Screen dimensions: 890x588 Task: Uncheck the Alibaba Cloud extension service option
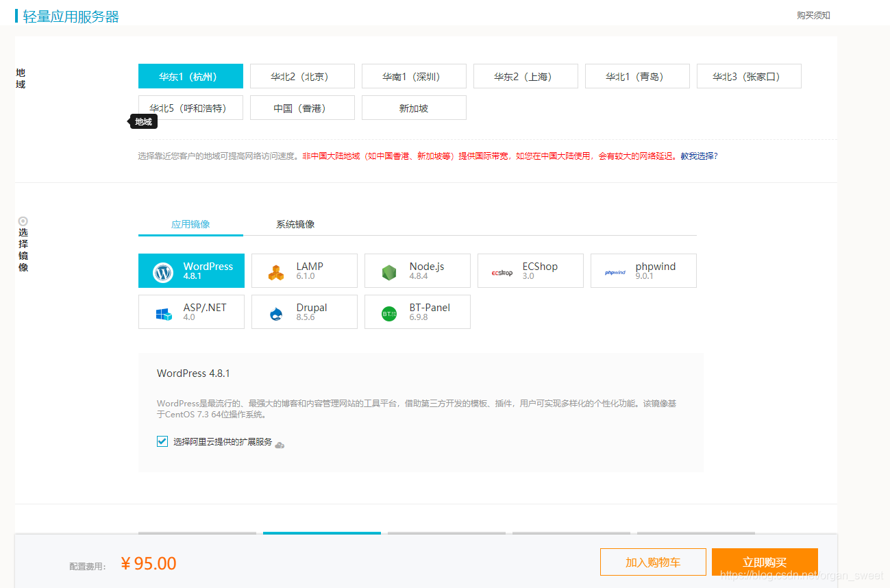point(162,441)
